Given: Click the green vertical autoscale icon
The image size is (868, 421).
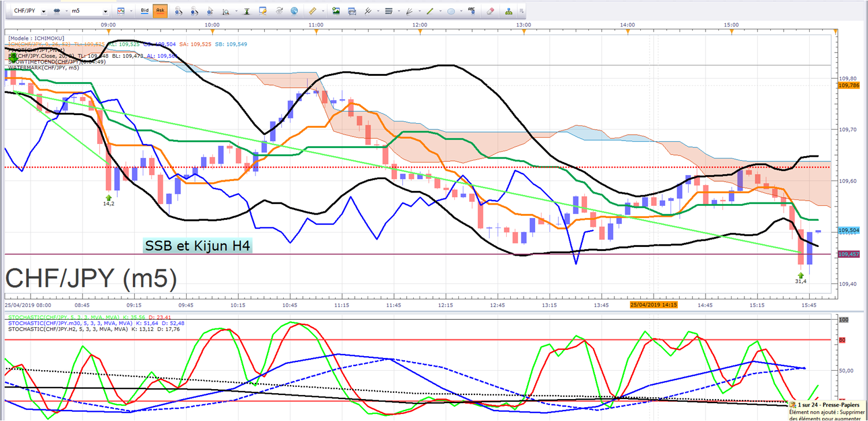Looking at the screenshot, I should tap(247, 11).
